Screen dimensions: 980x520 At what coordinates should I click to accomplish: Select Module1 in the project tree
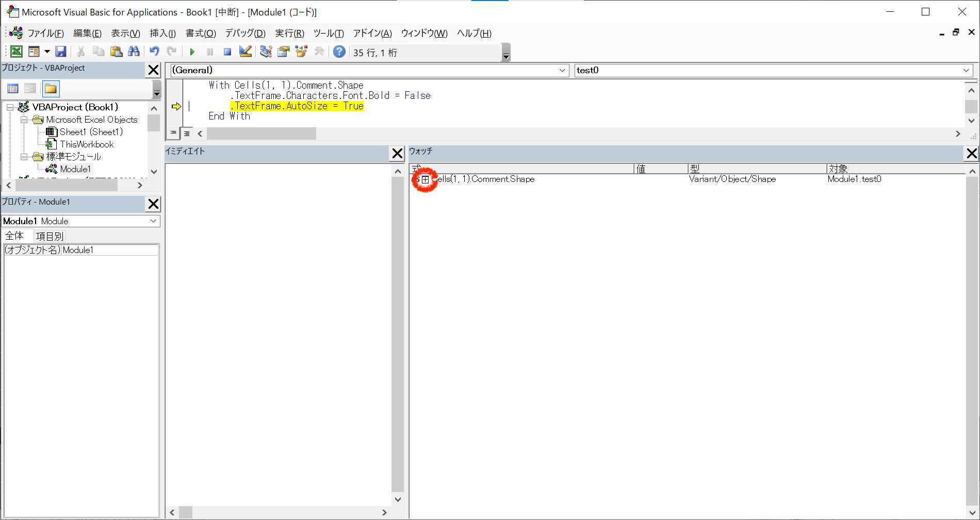coord(75,169)
